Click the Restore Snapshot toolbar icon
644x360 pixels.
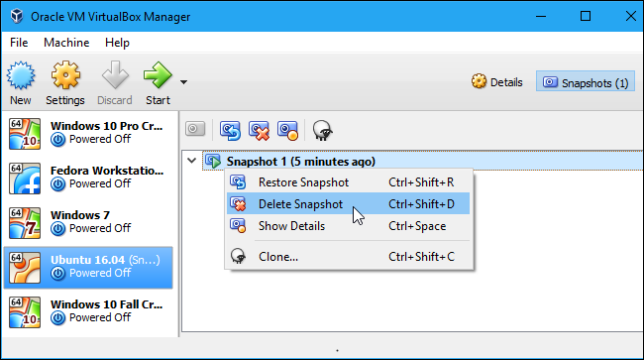coord(230,130)
